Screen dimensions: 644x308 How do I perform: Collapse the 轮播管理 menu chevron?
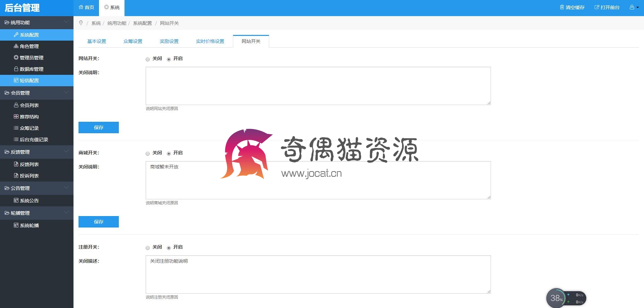point(66,213)
